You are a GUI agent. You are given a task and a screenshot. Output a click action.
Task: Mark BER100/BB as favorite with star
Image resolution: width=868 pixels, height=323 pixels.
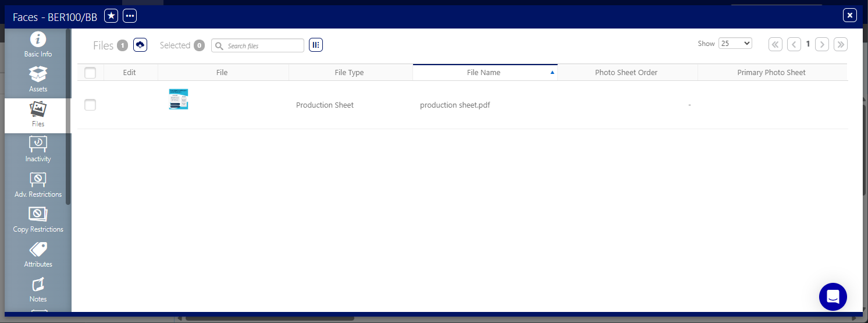111,16
